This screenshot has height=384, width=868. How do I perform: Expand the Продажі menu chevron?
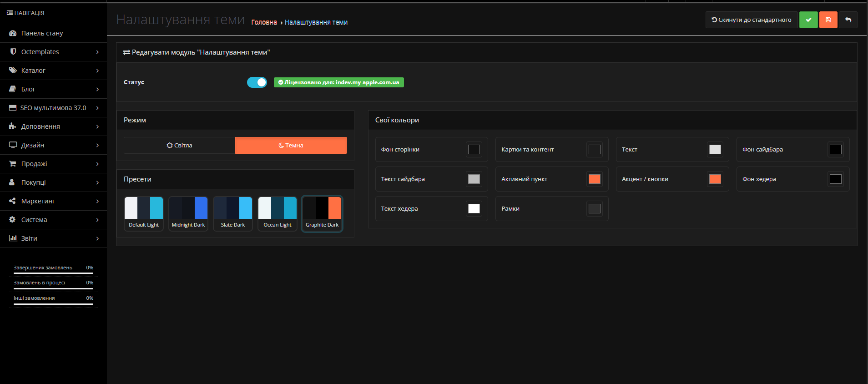coord(97,164)
